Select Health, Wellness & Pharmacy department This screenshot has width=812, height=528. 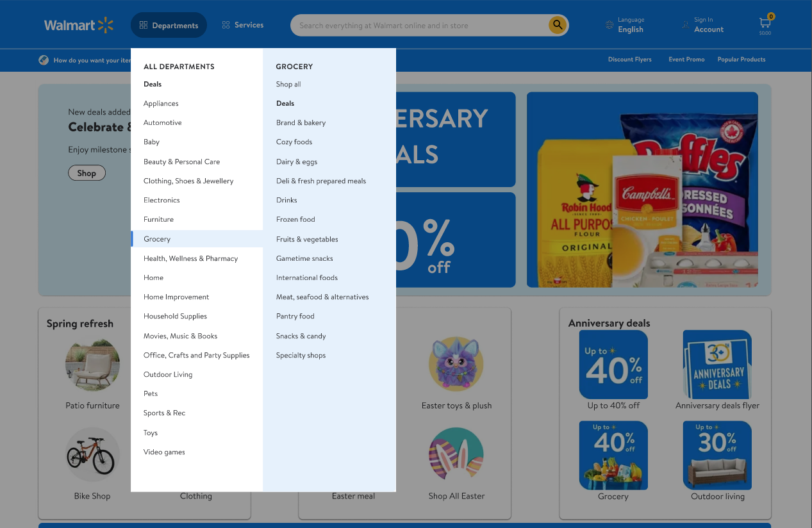[x=191, y=258]
